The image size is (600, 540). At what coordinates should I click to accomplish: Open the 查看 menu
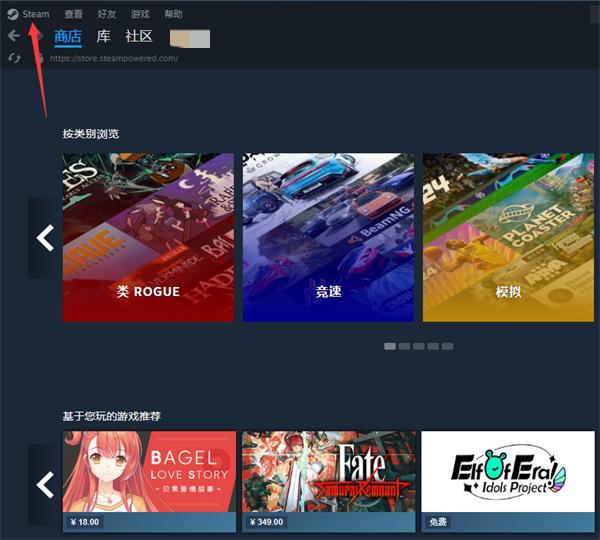(x=74, y=14)
